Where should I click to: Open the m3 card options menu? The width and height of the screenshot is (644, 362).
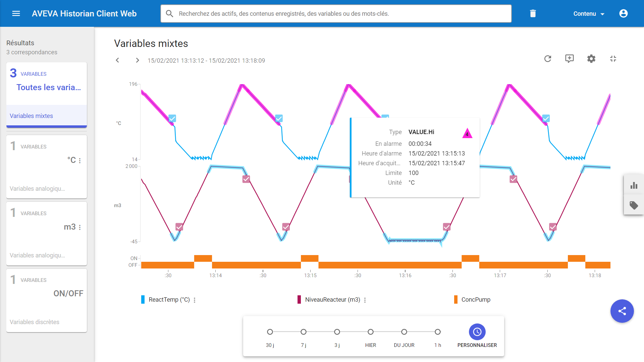80,227
